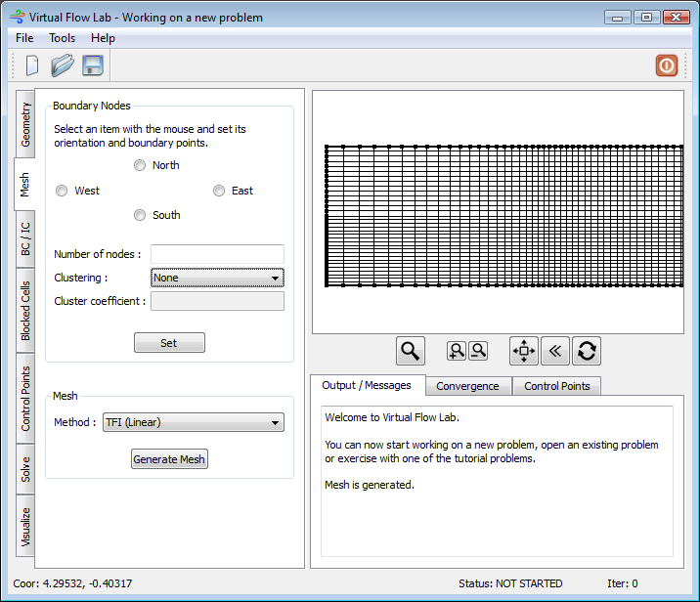Select the Output / Messages tab
The height and width of the screenshot is (602, 700).
click(x=367, y=385)
